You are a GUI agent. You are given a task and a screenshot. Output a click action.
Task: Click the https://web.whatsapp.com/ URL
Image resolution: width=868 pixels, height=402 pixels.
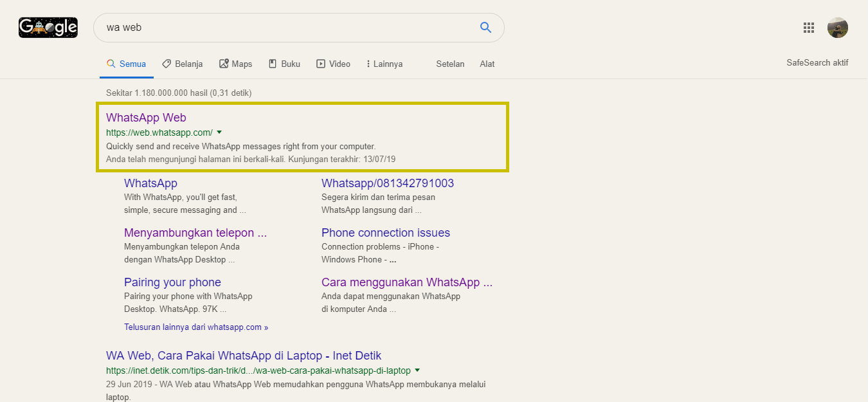tap(159, 132)
